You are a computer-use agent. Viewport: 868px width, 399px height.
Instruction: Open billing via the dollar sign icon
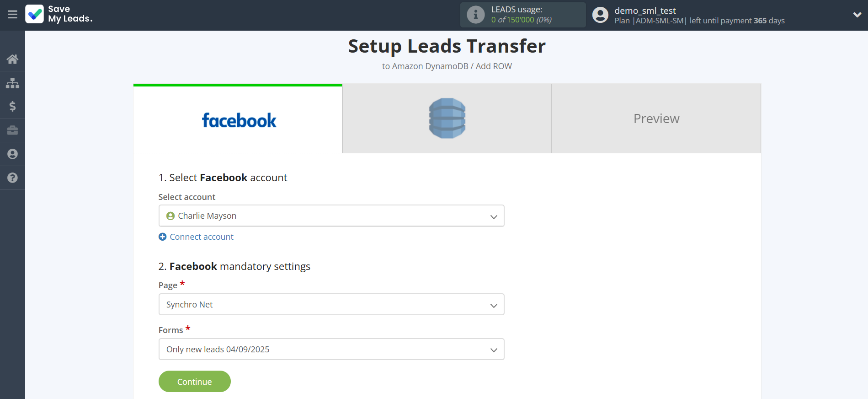(12, 107)
